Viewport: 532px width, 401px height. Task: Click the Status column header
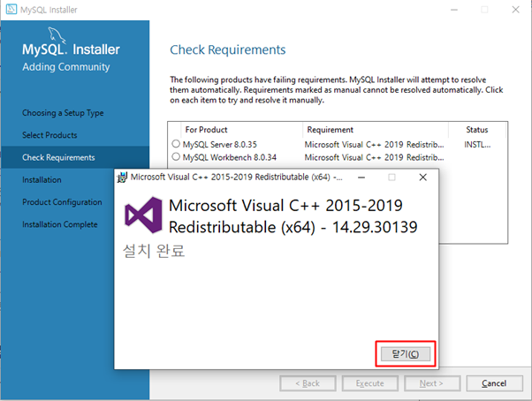click(477, 130)
